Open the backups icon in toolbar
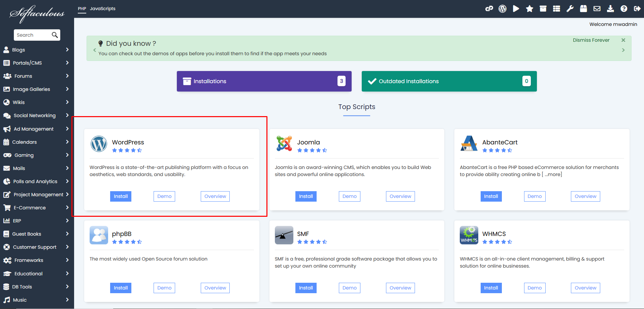The width and height of the screenshot is (644, 309). (583, 9)
